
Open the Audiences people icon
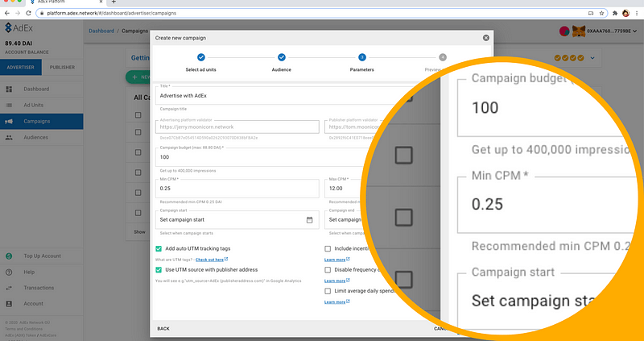pos(9,137)
